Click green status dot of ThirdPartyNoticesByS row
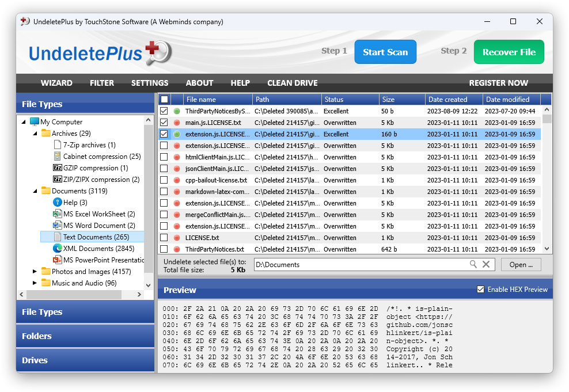 coord(177,111)
